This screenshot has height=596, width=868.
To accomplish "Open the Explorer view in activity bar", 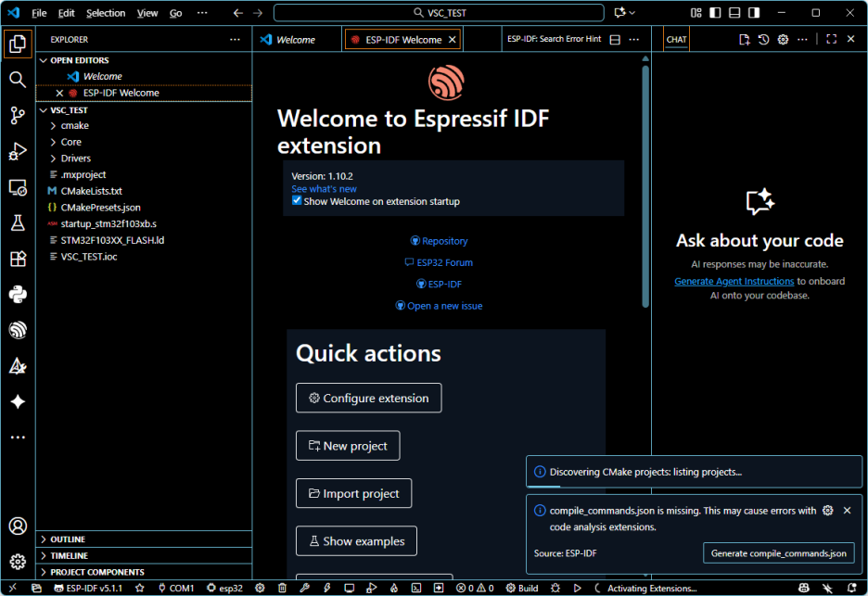I will coord(18,44).
